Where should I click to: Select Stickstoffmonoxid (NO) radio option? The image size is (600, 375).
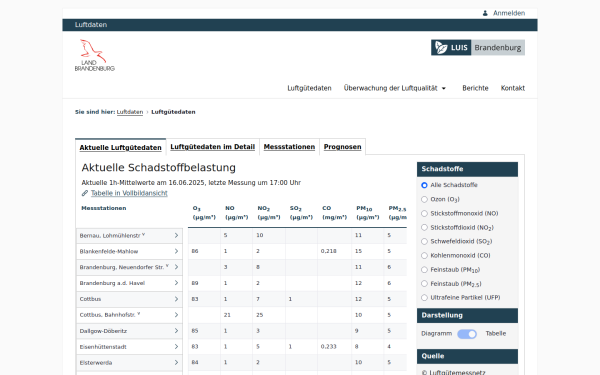pyautogui.click(x=424, y=214)
